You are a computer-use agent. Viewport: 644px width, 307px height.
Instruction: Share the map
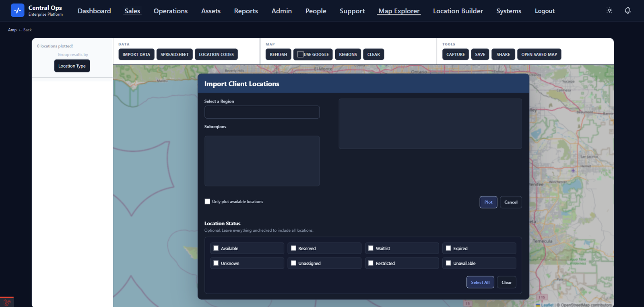503,54
